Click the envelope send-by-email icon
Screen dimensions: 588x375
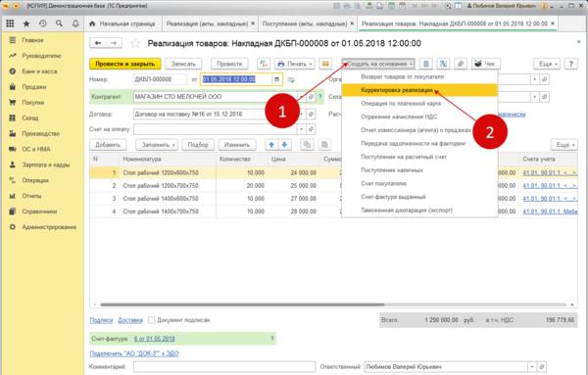(x=325, y=64)
